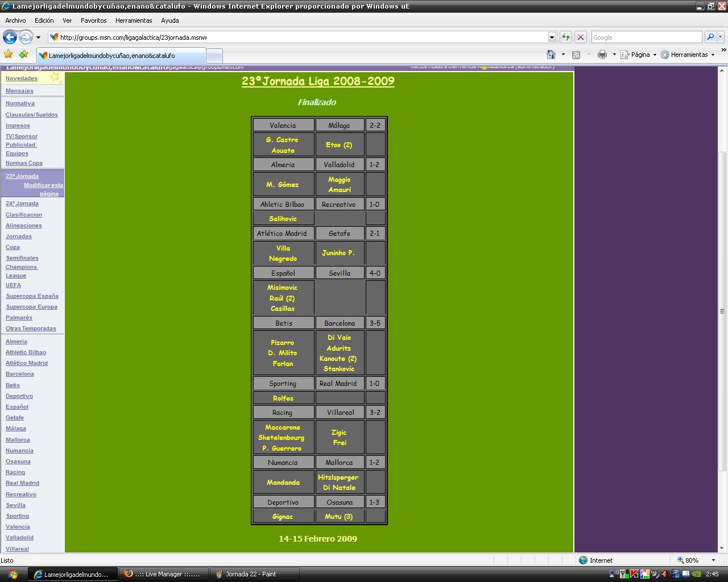Open the Clausulas/Sueldos link
The image size is (728, 582).
[31, 115]
